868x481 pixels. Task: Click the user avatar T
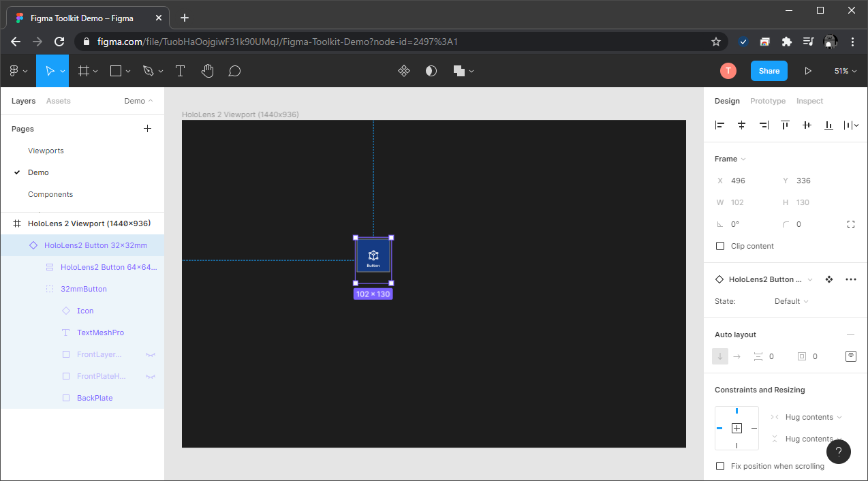pos(728,71)
